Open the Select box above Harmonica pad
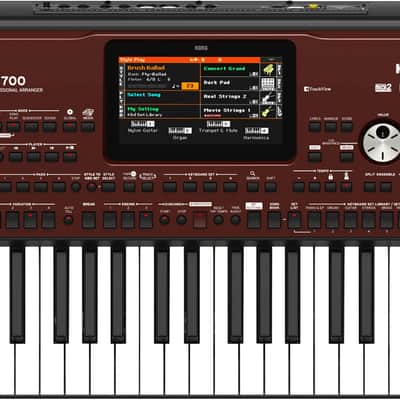 (257, 130)
